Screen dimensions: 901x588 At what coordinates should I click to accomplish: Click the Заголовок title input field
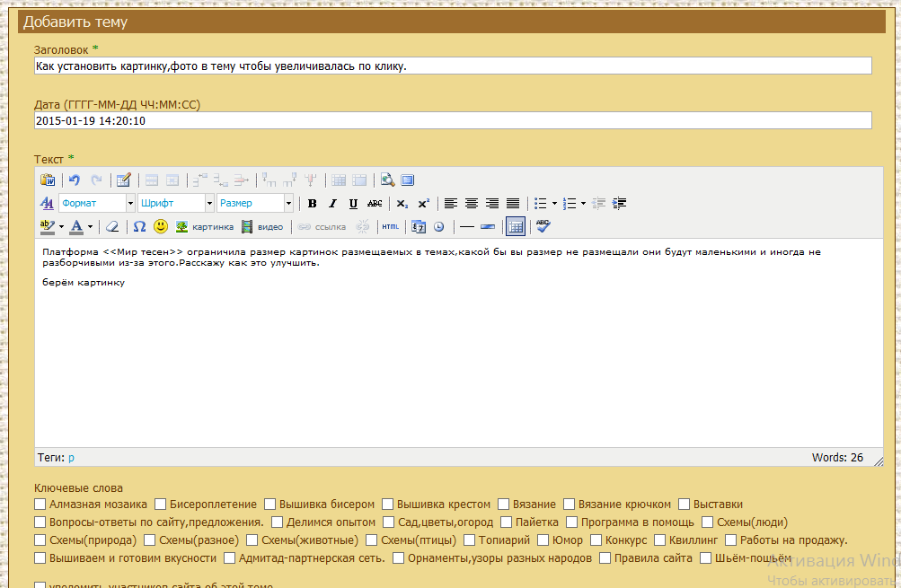click(x=453, y=66)
